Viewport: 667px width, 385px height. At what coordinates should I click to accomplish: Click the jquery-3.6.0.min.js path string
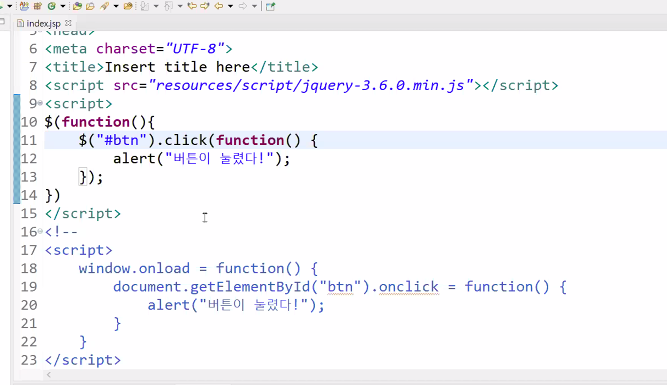click(311, 85)
